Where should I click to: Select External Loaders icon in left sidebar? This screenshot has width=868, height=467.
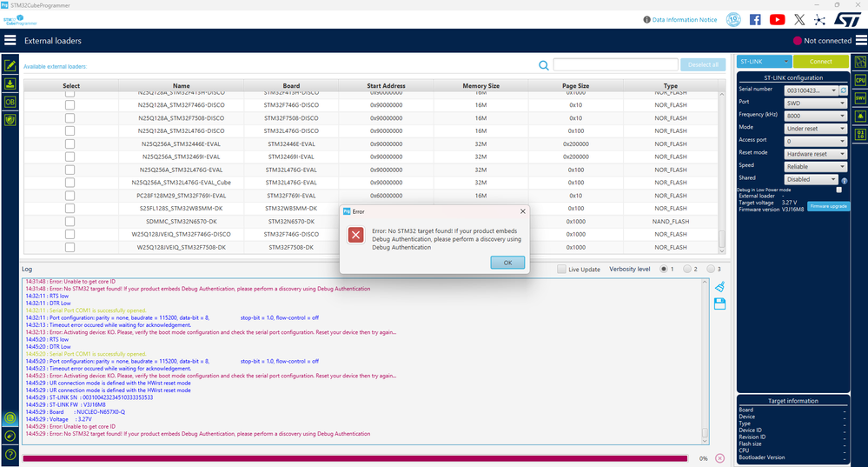(10, 418)
